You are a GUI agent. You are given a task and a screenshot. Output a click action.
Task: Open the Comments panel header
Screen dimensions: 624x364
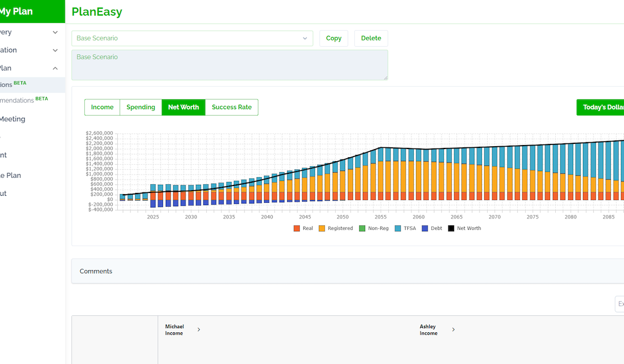click(348, 272)
